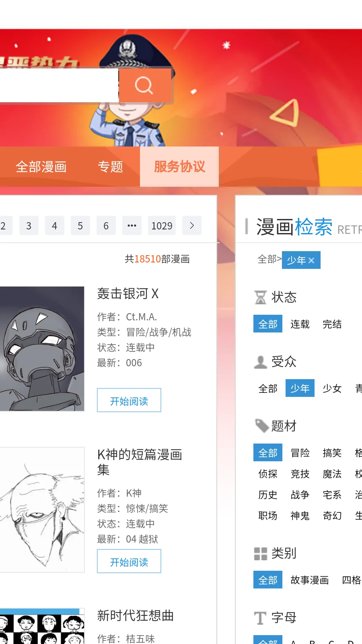Click the search input field
The height and width of the screenshot is (644, 362).
(x=59, y=85)
